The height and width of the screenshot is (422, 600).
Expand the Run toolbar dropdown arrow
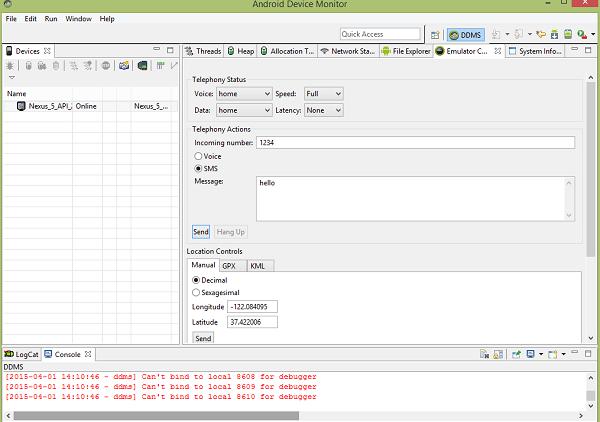[593, 34]
